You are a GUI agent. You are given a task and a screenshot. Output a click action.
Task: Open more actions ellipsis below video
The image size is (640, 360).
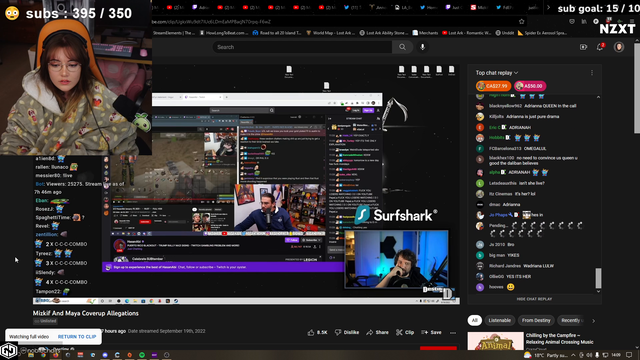click(453, 333)
